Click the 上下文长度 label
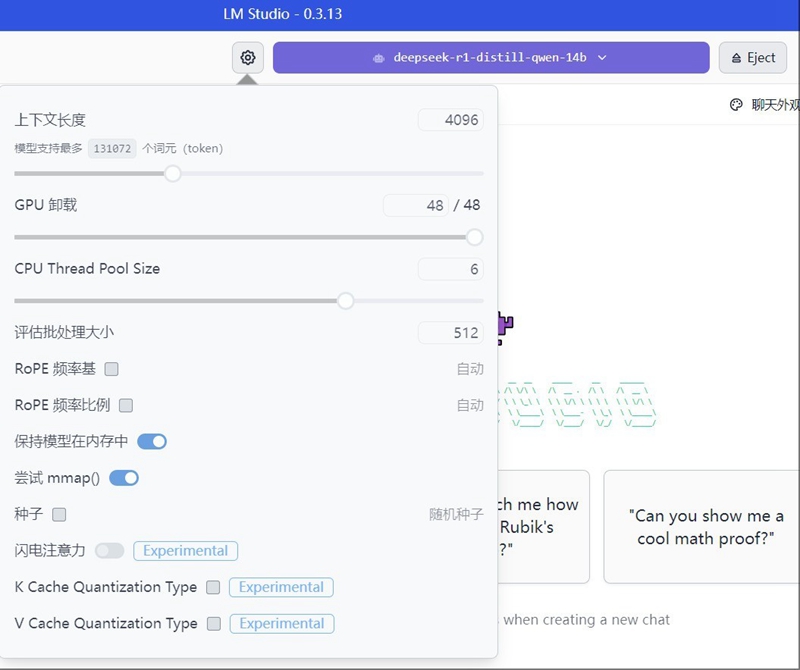800x670 pixels. click(x=50, y=120)
